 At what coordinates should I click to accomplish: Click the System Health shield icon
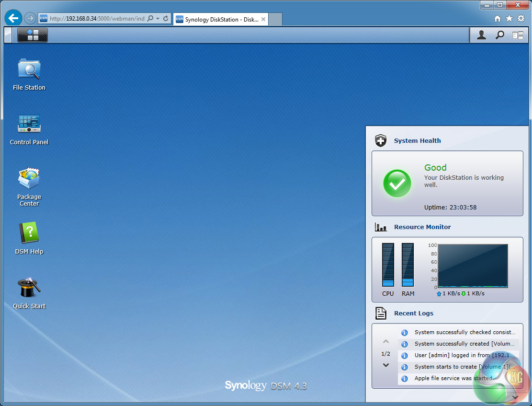pos(381,140)
